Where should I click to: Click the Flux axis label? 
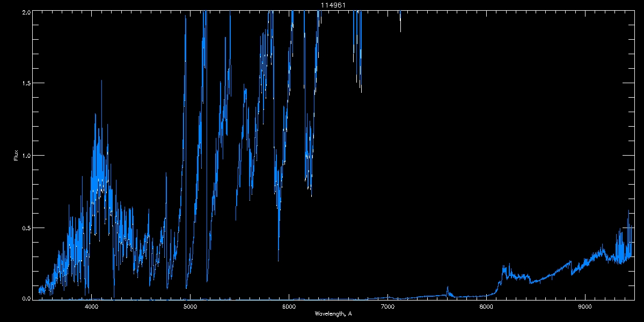[x=16, y=155]
